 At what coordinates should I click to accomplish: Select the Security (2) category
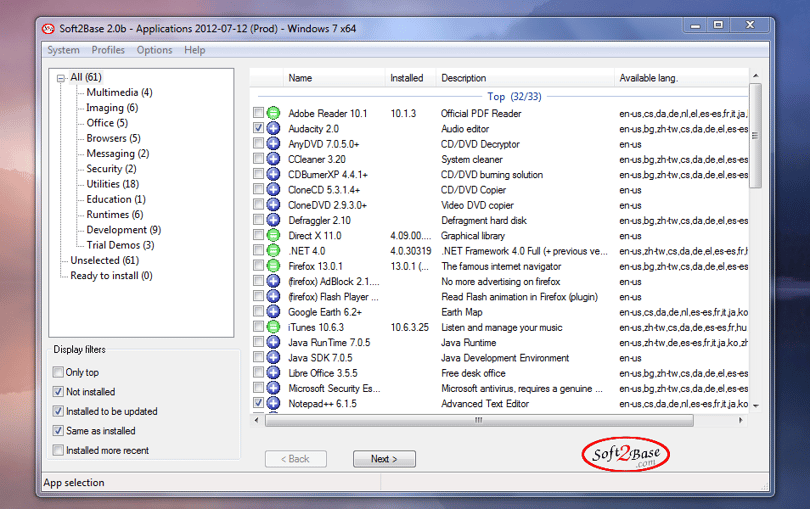point(111,168)
